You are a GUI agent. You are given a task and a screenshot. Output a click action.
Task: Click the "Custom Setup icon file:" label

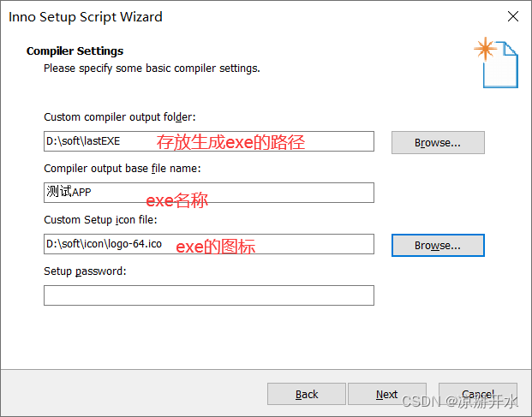coord(100,220)
